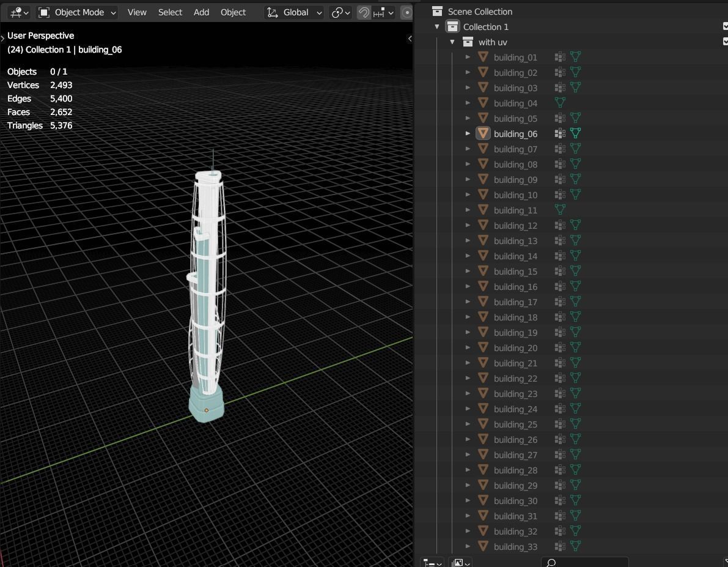Click building_03 mesh data icon
The image size is (728, 567).
click(x=575, y=87)
